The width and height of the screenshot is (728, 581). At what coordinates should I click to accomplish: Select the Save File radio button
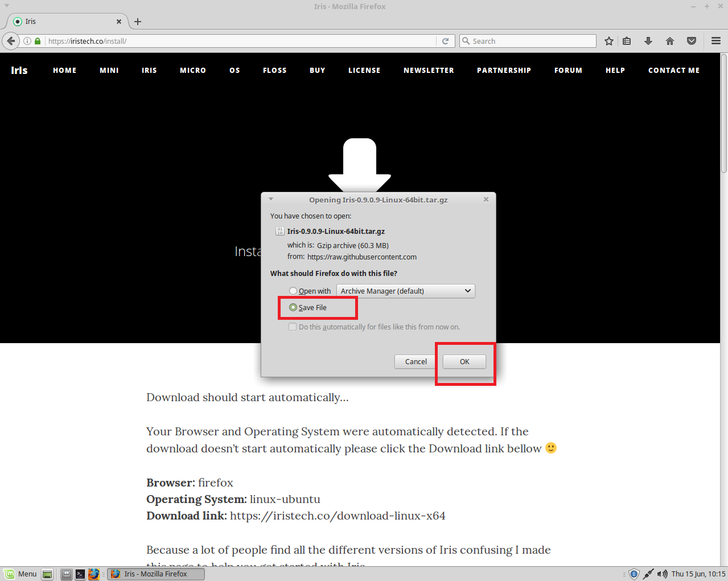(x=293, y=307)
